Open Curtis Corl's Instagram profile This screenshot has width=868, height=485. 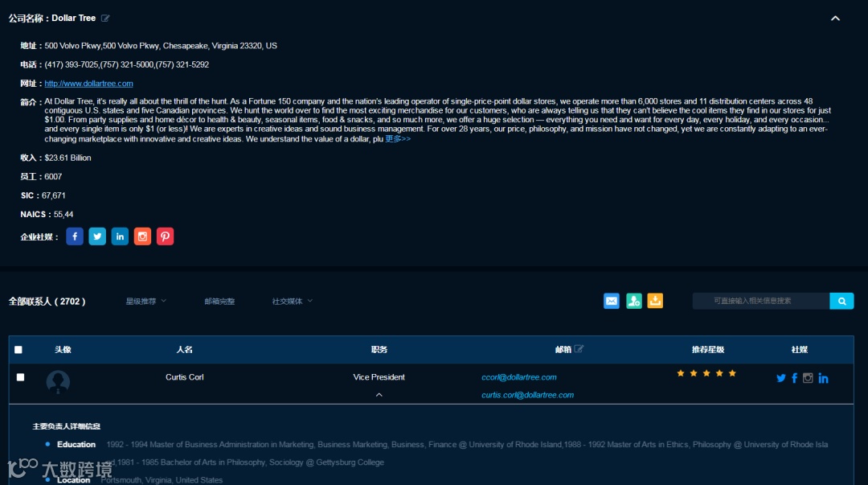tap(808, 378)
